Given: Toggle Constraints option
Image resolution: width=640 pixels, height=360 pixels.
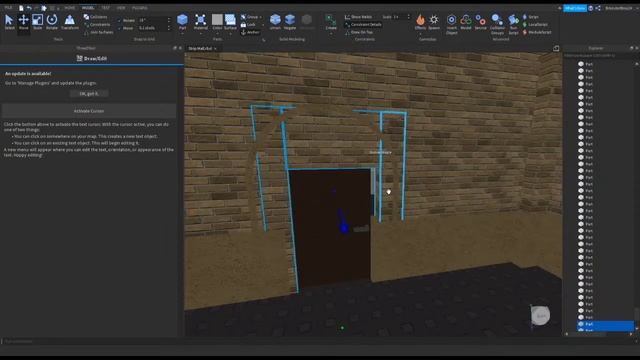Looking at the screenshot, I should coord(97,24).
